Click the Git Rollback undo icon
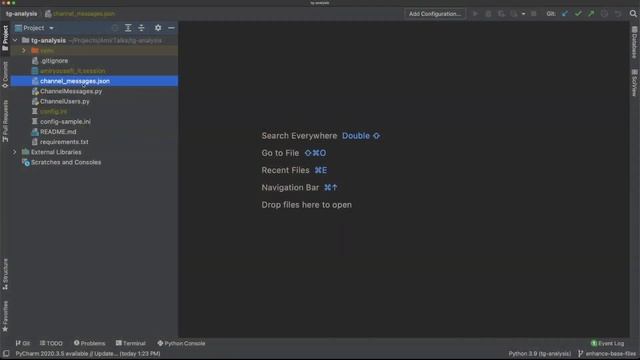The height and width of the screenshot is (360, 640). pos(618,13)
